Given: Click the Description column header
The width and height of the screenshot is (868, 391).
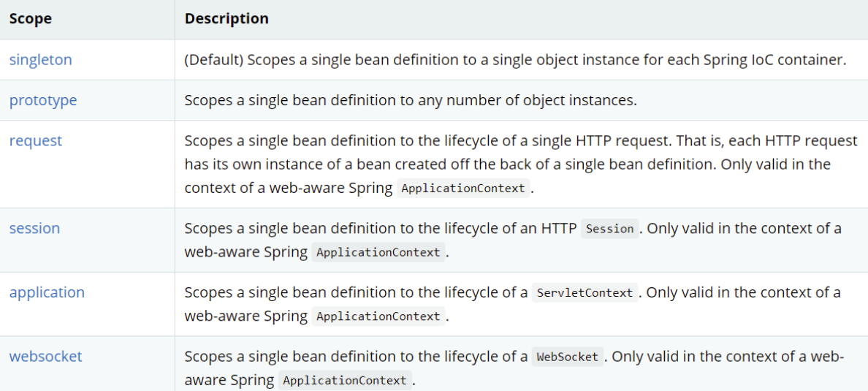Looking at the screenshot, I should pos(226,19).
